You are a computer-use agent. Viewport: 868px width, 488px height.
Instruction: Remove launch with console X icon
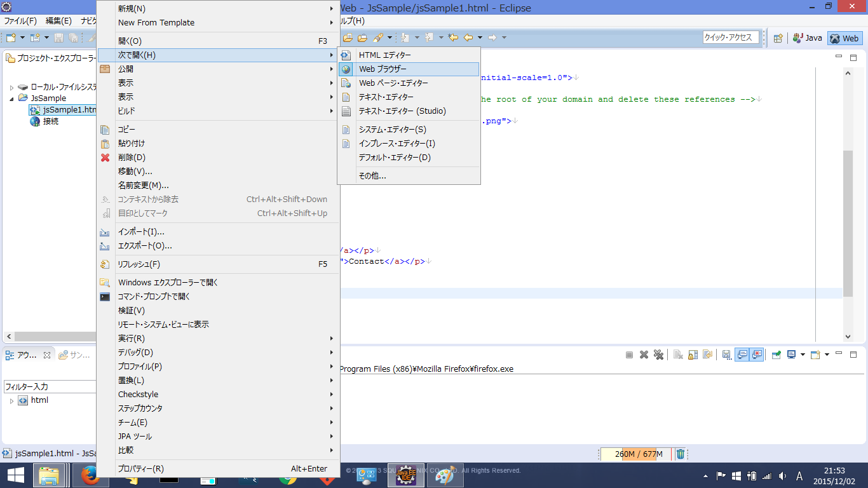coord(644,355)
